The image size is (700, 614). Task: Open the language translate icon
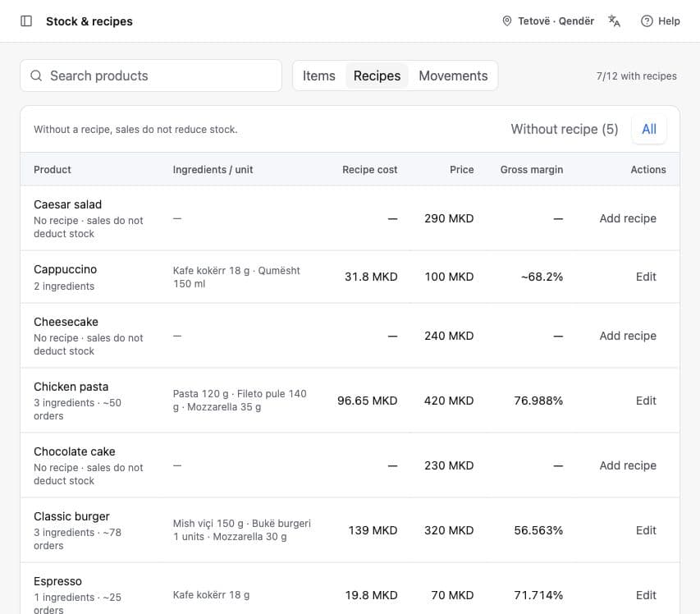pyautogui.click(x=615, y=21)
